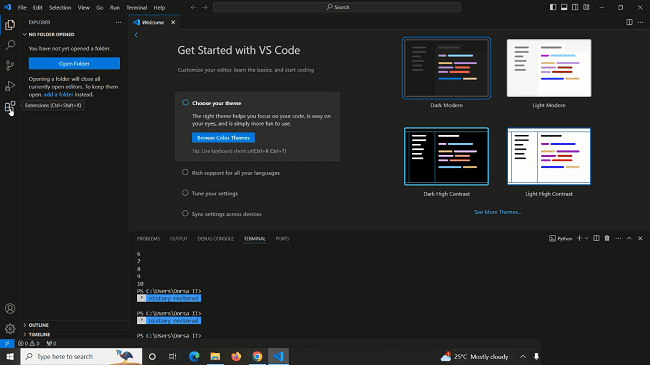Click the remote window status bar icon
650x365 pixels.
coord(7,343)
